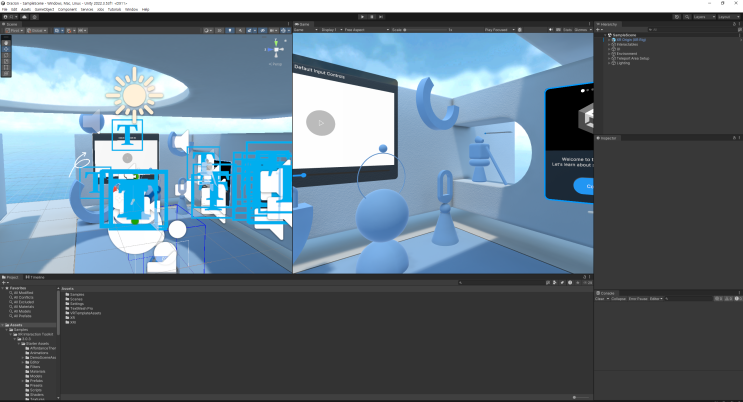Open the Free Aspect dropdown
Image resolution: width=743 pixels, height=402 pixels.
(x=367, y=29)
